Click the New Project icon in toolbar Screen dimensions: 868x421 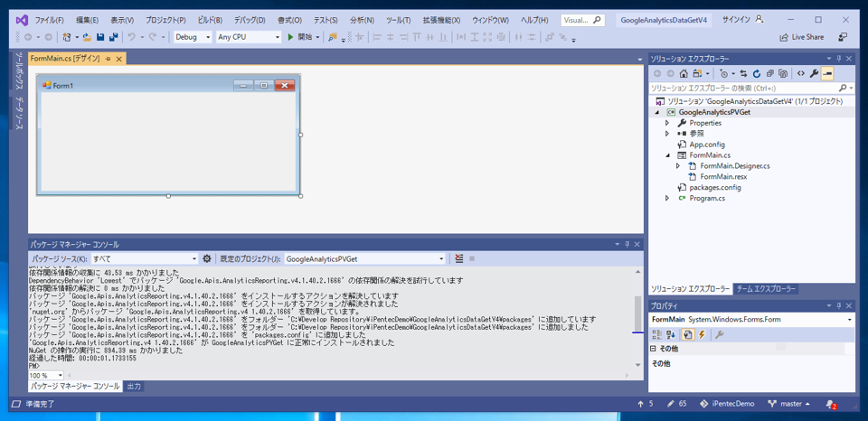pos(67,37)
